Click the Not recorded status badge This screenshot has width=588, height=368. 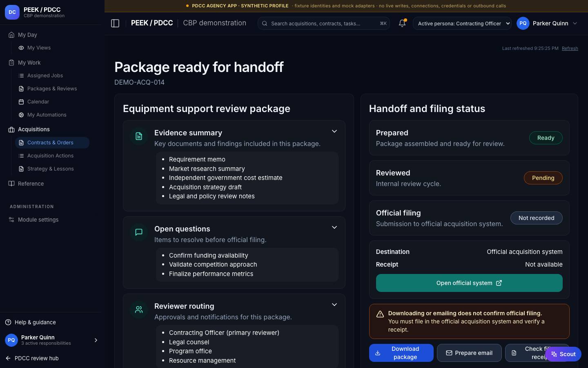pos(537,218)
